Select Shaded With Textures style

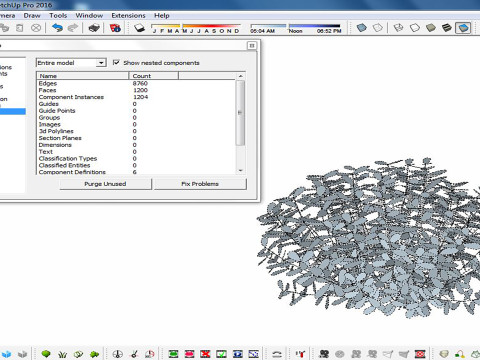[x=447, y=28]
